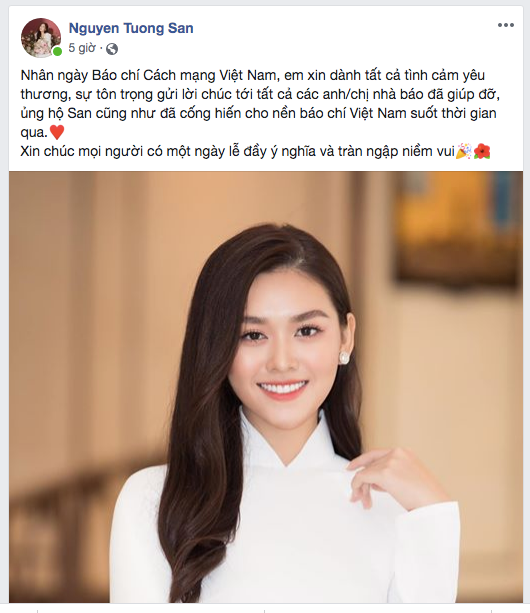Viewport: 530px width, 613px height.
Task: Open the three-dot post options menu
Action: click(505, 25)
